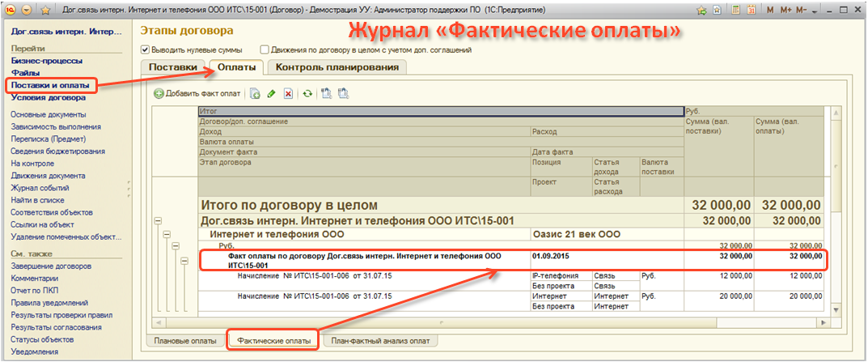Click the green Add payment fact icon
Screen dimensions: 868x362
(x=159, y=94)
